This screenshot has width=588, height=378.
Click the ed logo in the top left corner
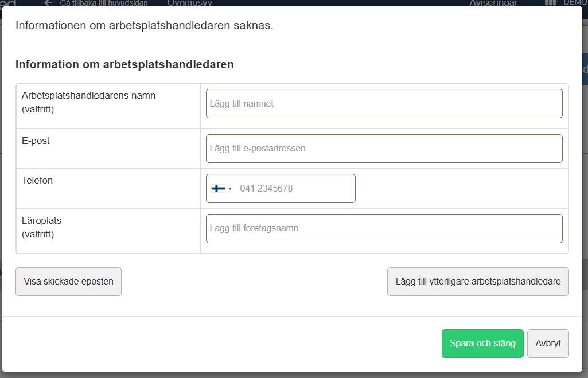(9, 3)
